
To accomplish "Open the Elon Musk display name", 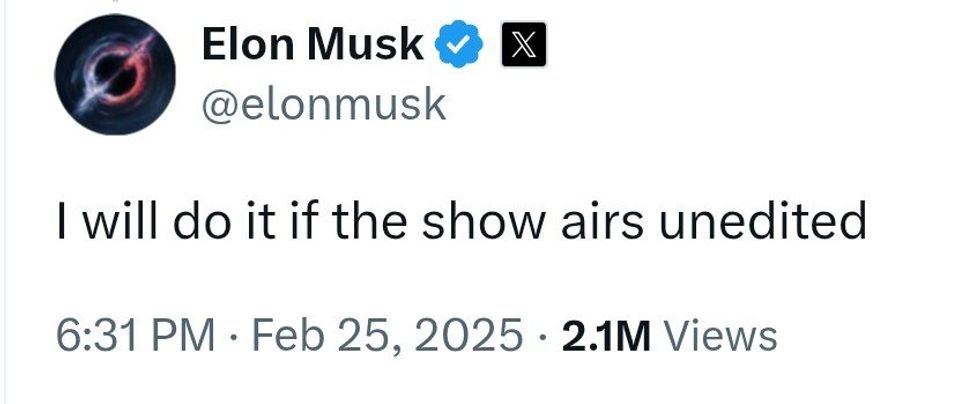I will 313,44.
